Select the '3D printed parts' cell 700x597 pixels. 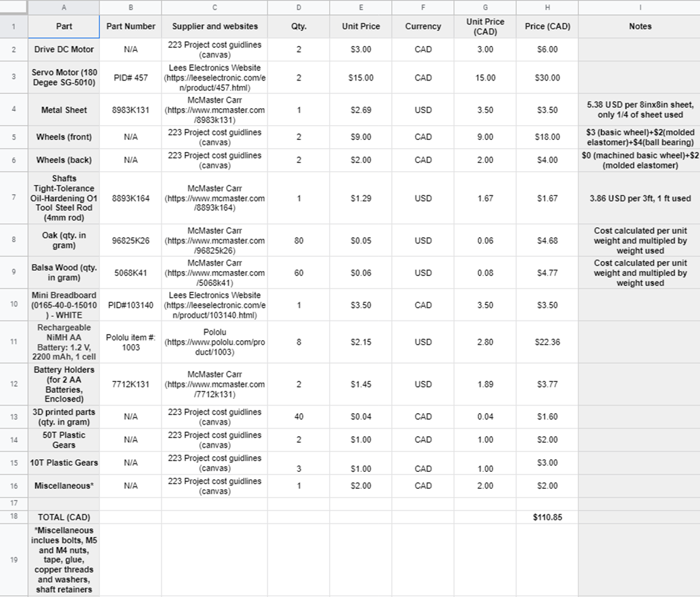click(64, 417)
